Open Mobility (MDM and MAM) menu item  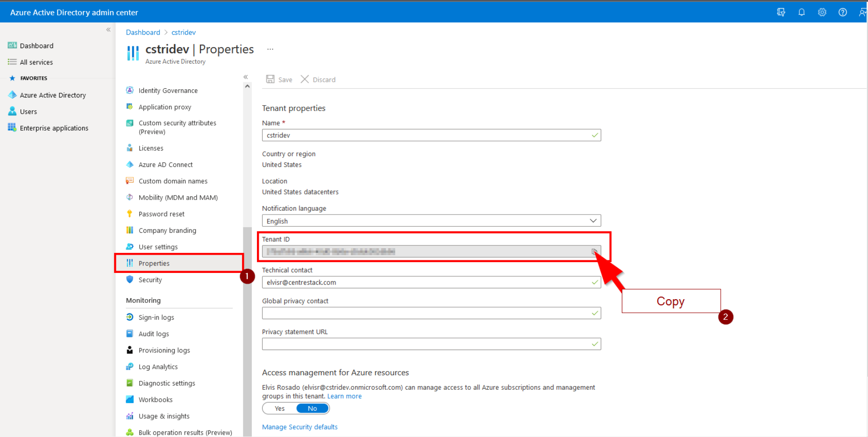click(179, 197)
